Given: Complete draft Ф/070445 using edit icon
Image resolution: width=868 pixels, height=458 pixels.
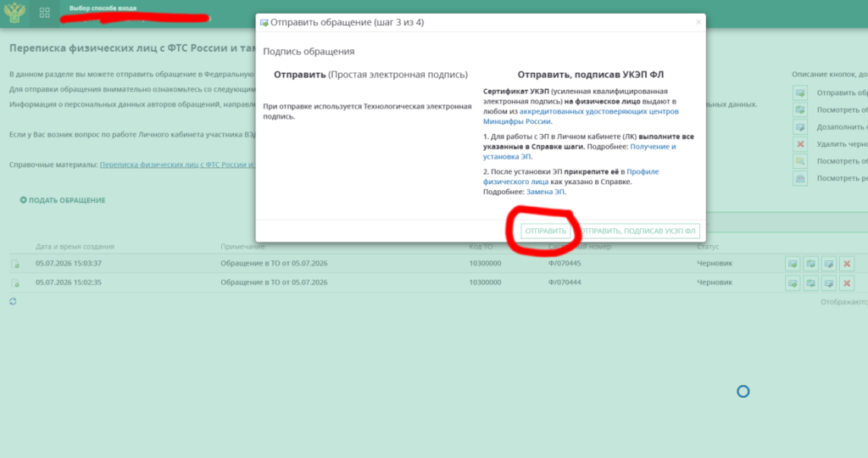Looking at the screenshot, I should pos(829,264).
